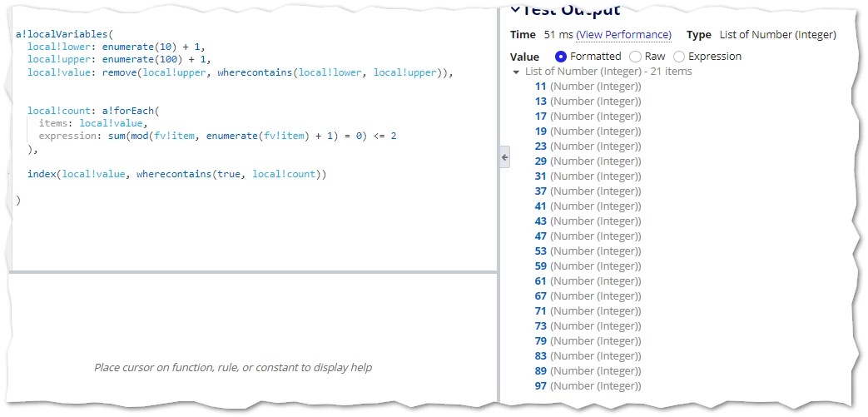Click the a!forEach function in code
868x417 pixels.
tap(128, 111)
